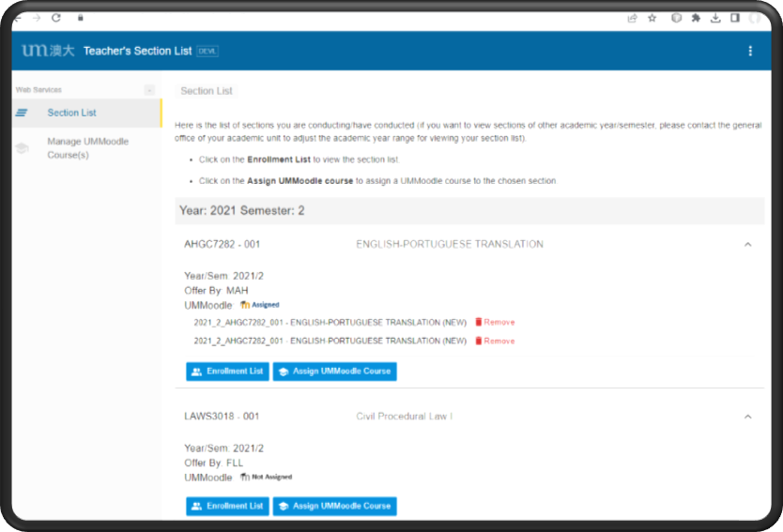
Task: Remove the second assigned UMMoodle course
Action: pos(495,342)
